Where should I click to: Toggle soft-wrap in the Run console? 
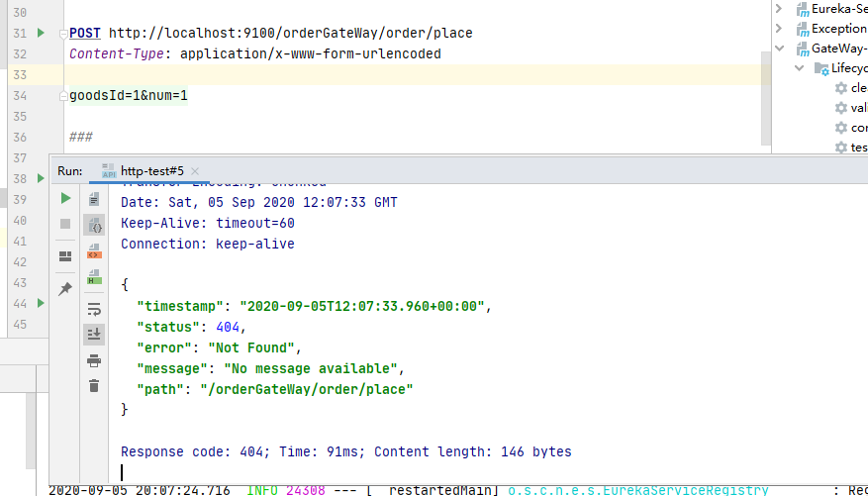click(94, 309)
